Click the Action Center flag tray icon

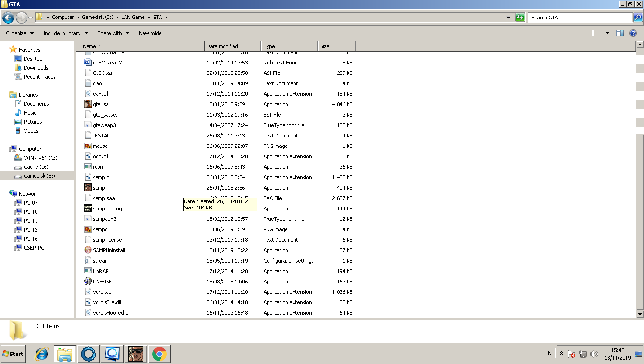tap(572, 354)
